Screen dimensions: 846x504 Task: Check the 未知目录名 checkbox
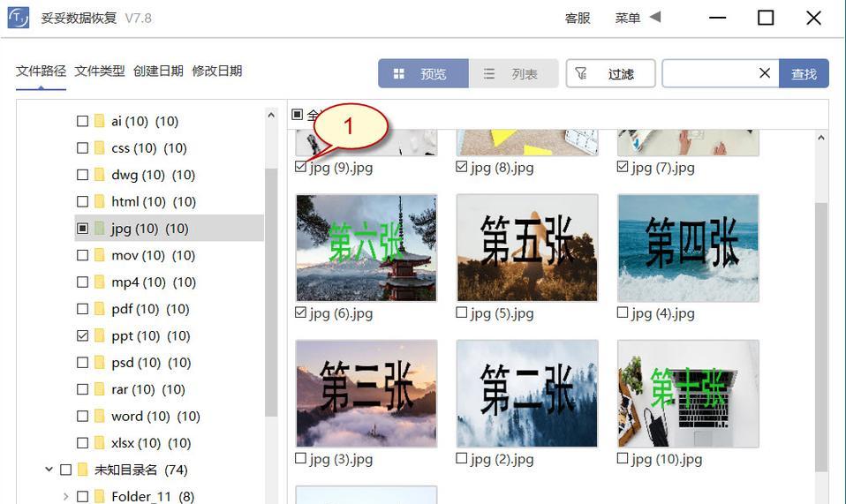(66, 470)
